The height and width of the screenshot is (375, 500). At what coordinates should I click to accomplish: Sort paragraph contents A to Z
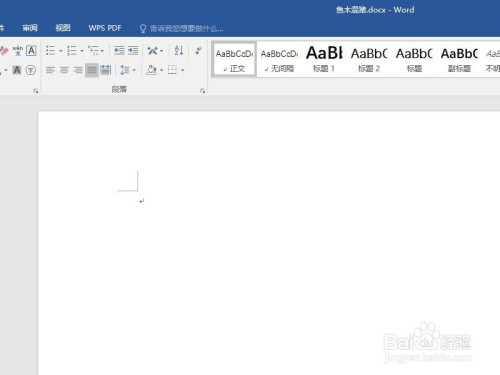point(179,51)
